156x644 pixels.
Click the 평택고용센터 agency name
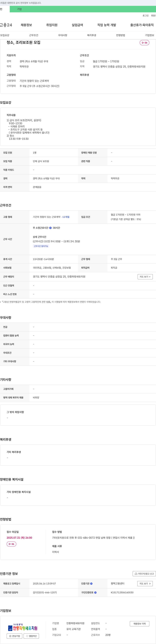click(x=117, y=583)
